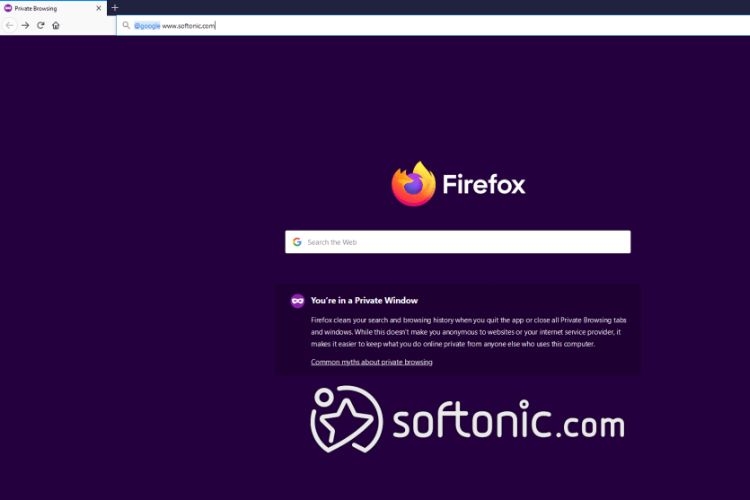Go forward with the forward arrow

tap(25, 25)
